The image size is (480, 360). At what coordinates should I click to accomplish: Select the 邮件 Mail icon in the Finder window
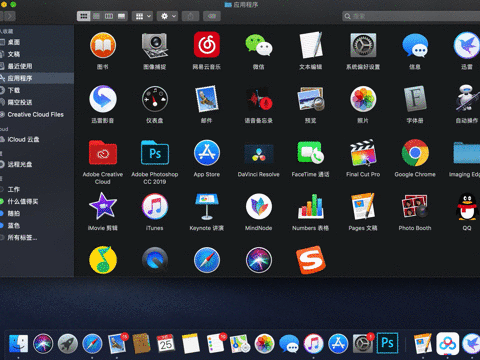pyautogui.click(x=207, y=99)
